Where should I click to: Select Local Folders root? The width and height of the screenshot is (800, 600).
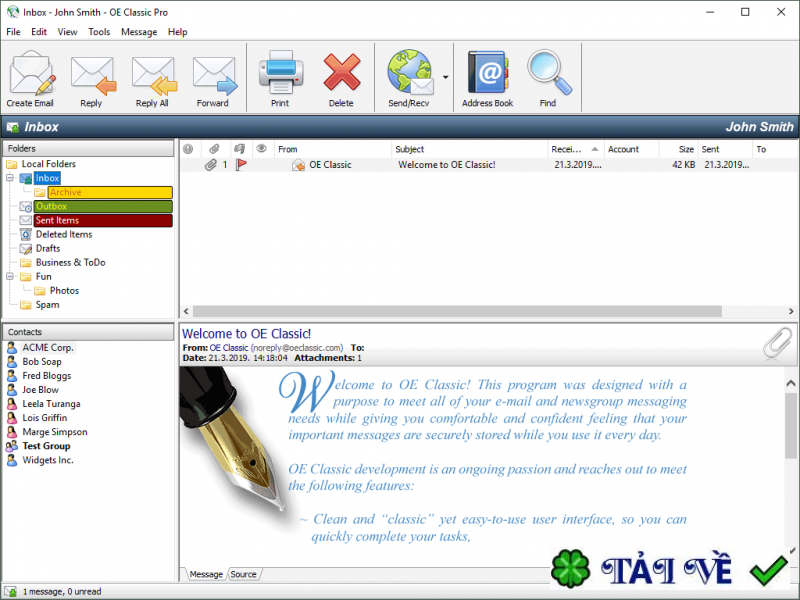48,164
